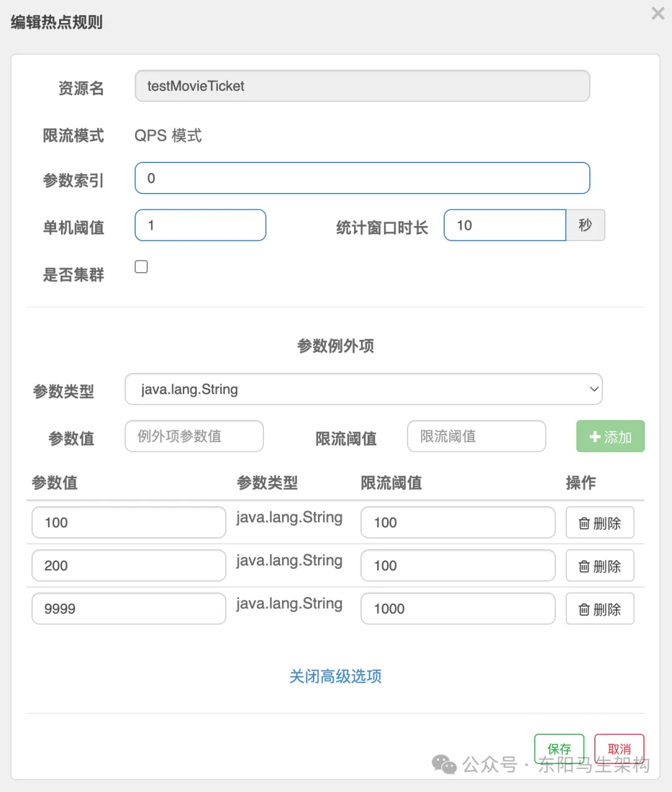672x792 pixels.
Task: Click the 统计窗口时长 input showing 10
Action: click(504, 225)
